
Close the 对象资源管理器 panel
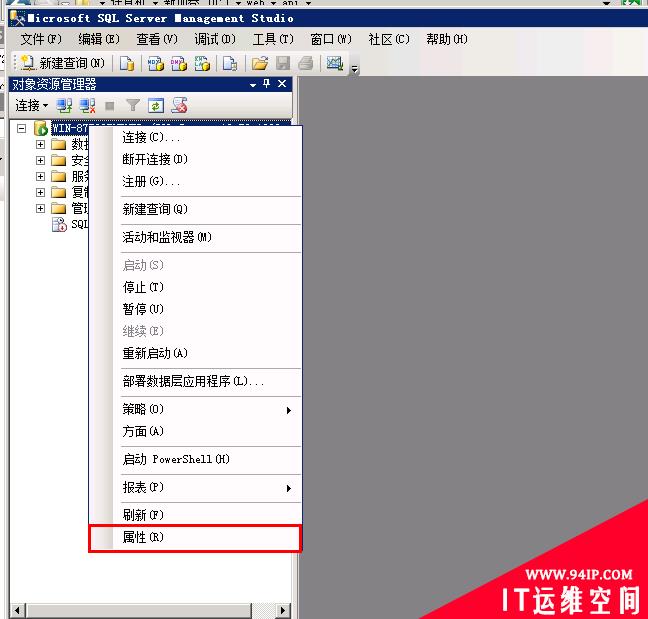pyautogui.click(x=282, y=84)
